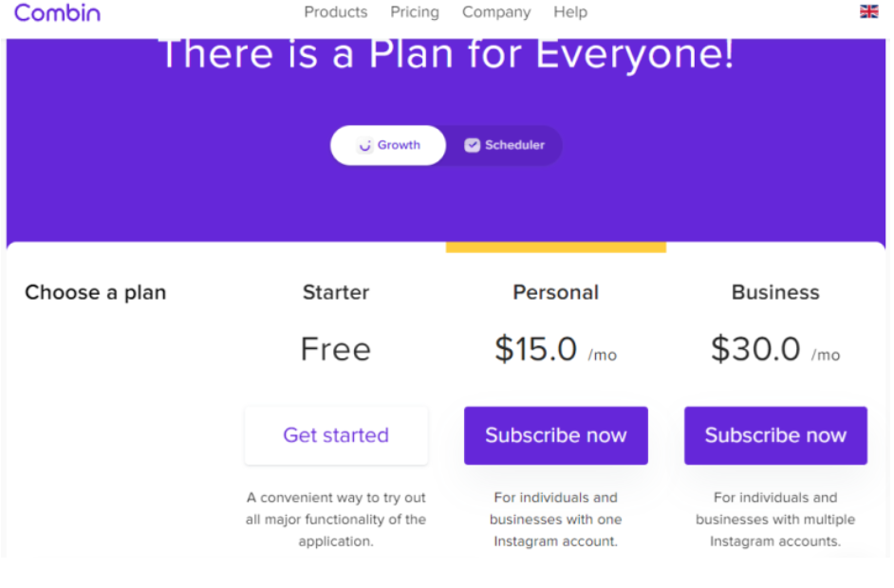Subscribe now to the Personal plan
The image size is (894, 588).
[556, 435]
